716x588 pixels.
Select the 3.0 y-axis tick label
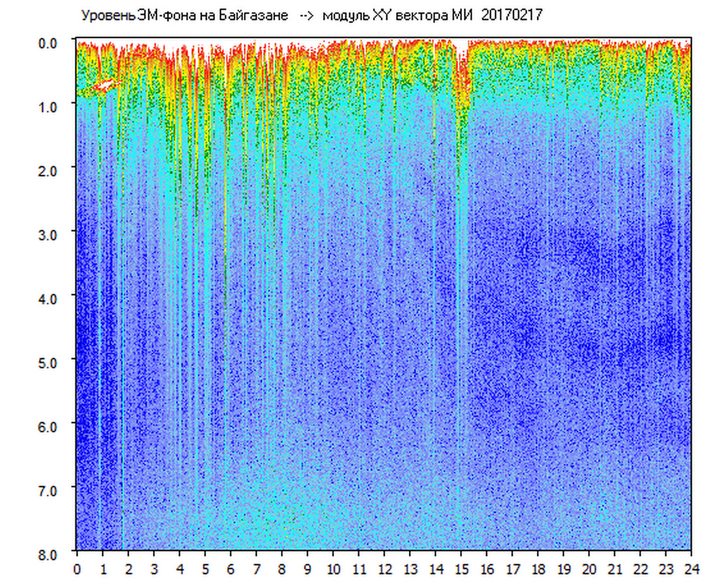point(50,233)
